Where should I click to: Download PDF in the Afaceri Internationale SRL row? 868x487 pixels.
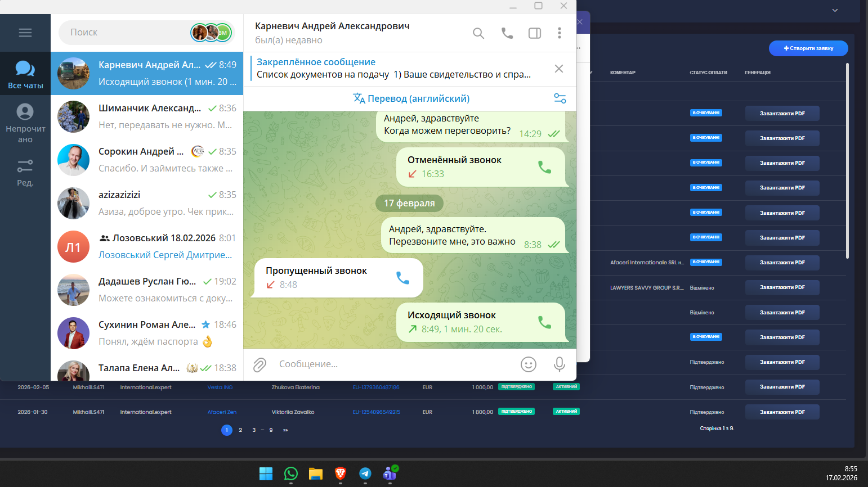coord(782,263)
